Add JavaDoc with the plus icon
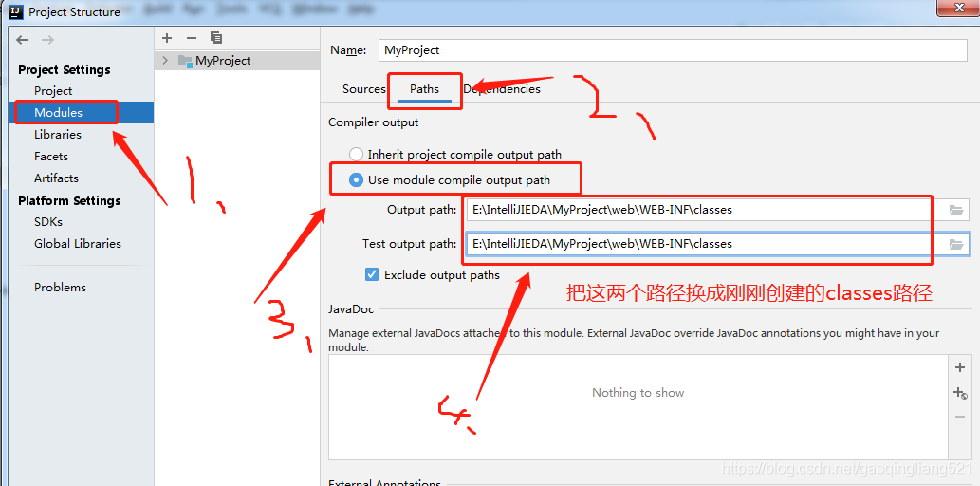The height and width of the screenshot is (486, 980). pos(960,367)
